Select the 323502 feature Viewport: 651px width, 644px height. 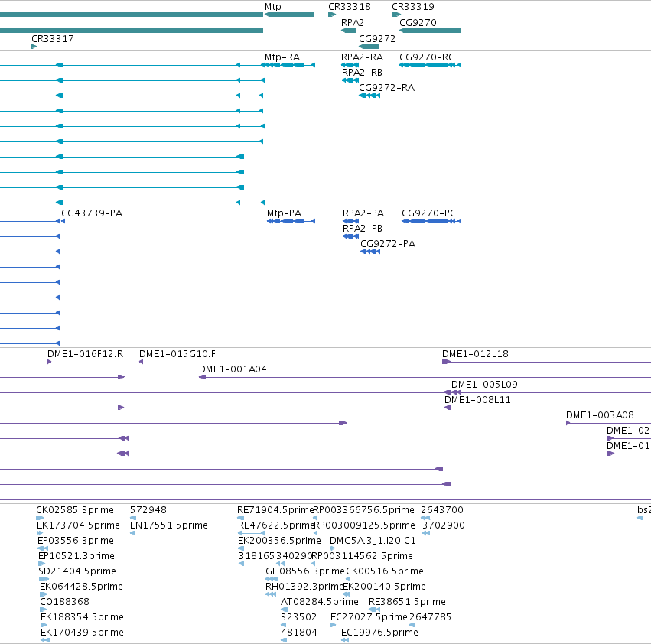tap(283, 625)
